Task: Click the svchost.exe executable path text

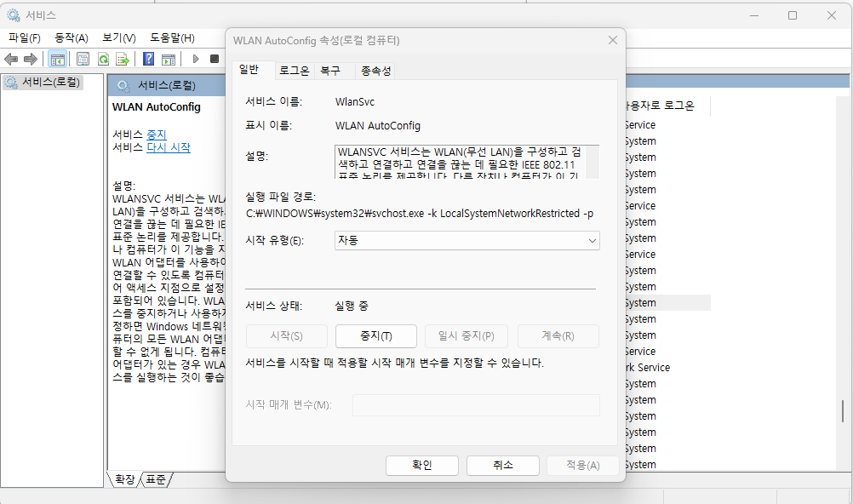Action: pos(420,214)
